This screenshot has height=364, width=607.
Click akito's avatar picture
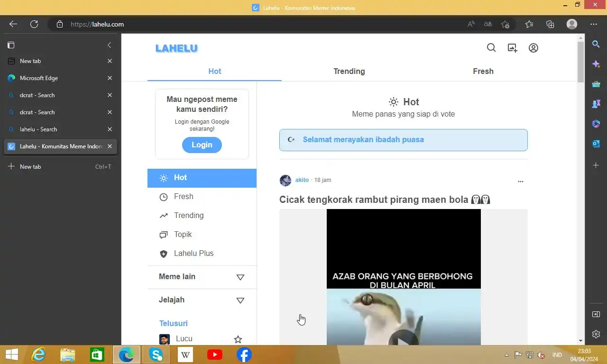point(285,180)
